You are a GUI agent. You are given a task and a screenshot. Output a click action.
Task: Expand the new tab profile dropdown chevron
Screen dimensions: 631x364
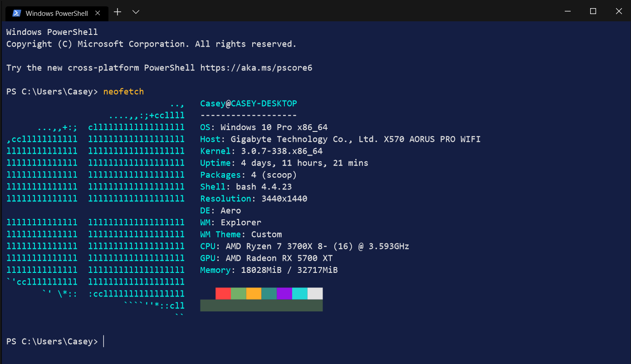pos(136,12)
